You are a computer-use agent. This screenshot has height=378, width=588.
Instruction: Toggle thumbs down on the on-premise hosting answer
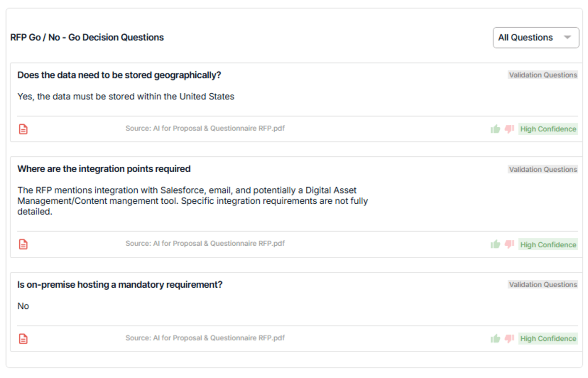[x=509, y=339]
